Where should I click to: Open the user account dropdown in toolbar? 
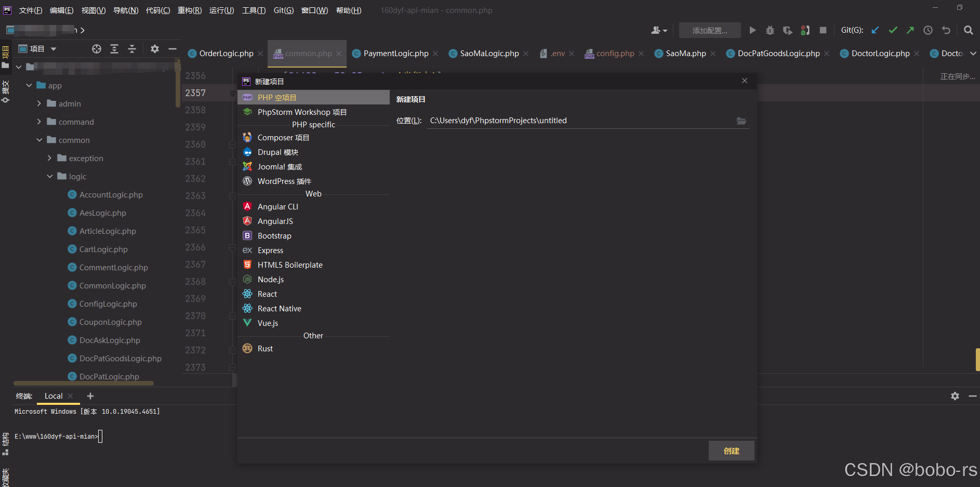coord(659,30)
